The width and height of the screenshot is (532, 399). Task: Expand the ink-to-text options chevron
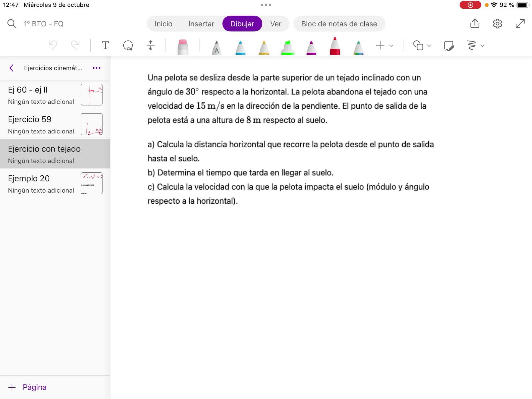[x=482, y=46]
